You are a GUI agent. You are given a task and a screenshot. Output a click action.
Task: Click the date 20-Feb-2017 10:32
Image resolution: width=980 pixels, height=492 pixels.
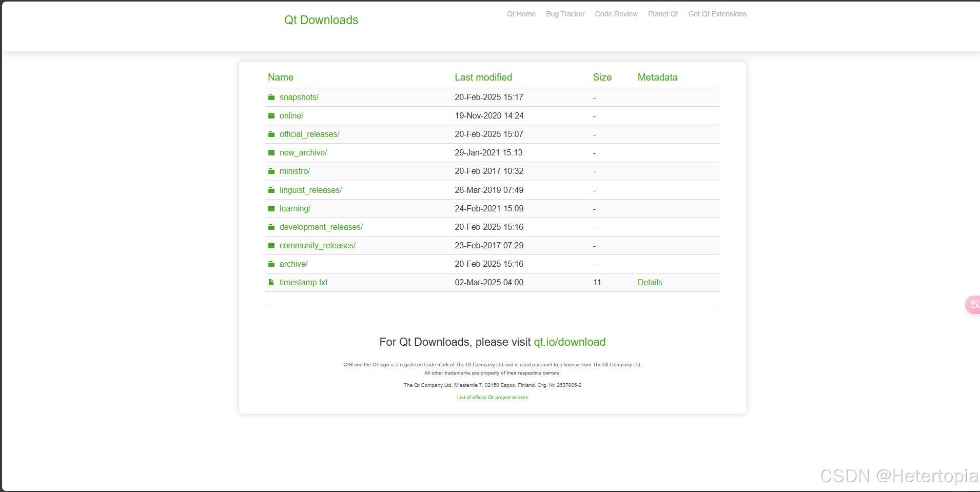click(489, 171)
